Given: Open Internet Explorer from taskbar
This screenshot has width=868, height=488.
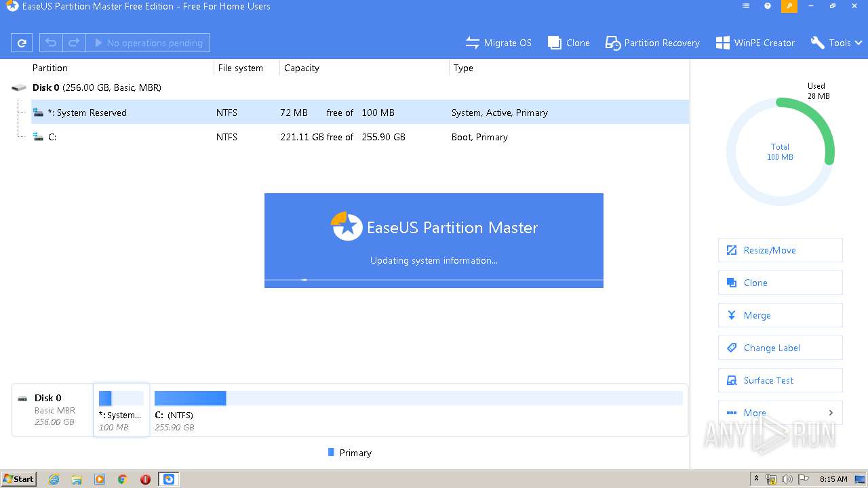Looking at the screenshot, I should (x=54, y=479).
